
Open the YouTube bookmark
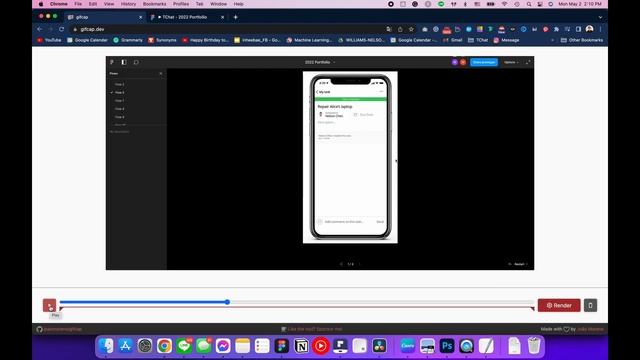(49, 40)
